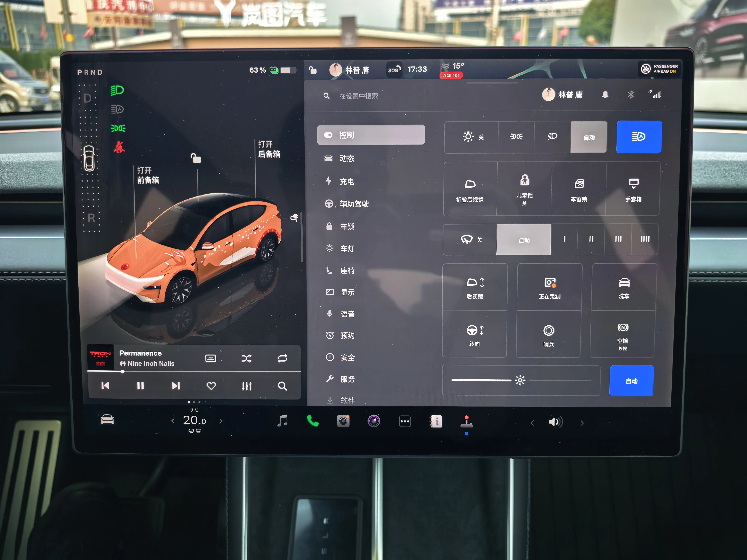The image size is (747, 560).
Task: Open the audio equalizer icon
Action: tap(247, 386)
